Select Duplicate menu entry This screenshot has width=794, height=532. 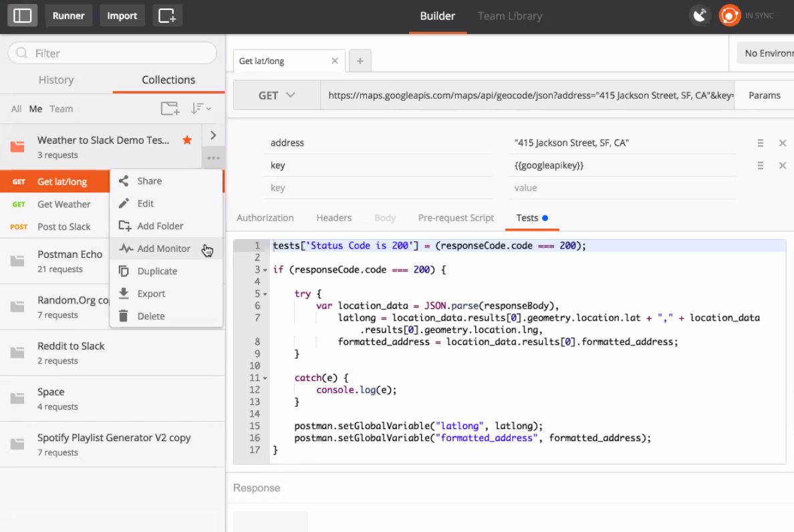166,271
